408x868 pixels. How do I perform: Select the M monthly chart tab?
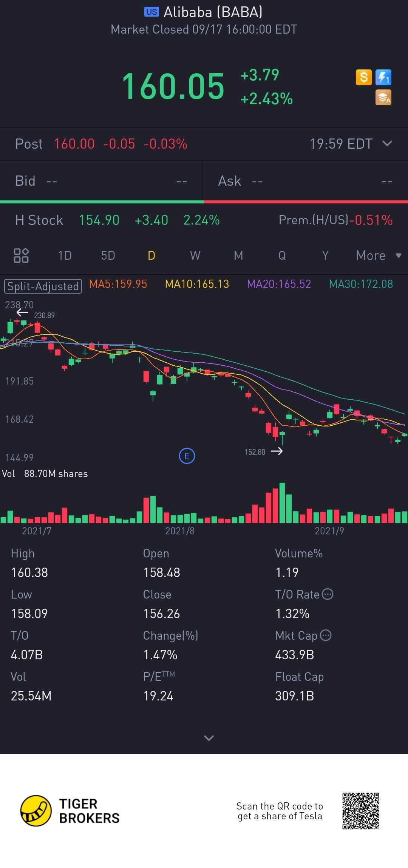[x=238, y=255]
